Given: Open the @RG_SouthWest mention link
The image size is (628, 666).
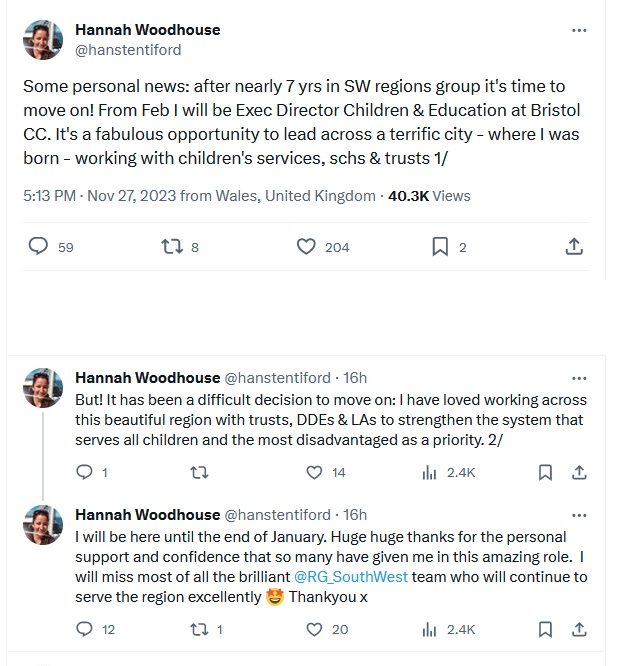Looking at the screenshot, I should (343, 578).
